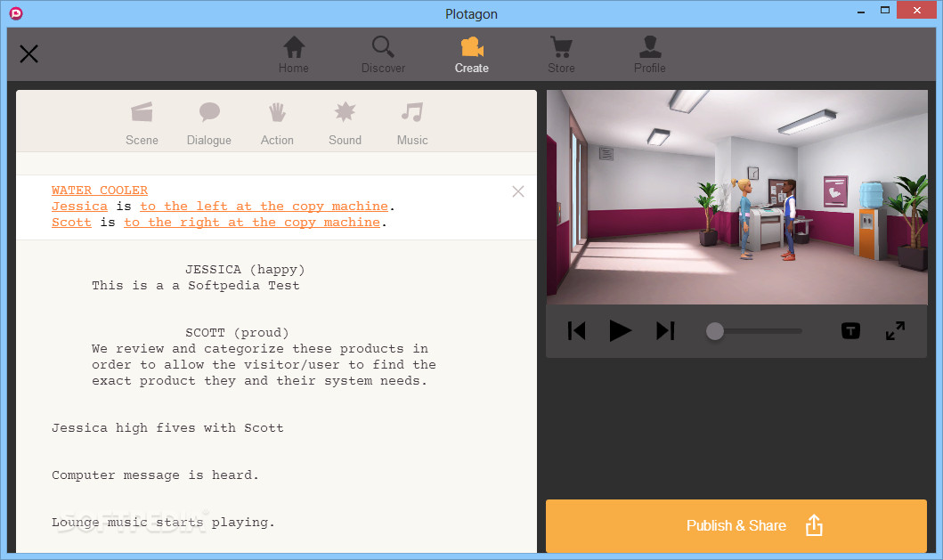Add a Dialogue line
The width and height of the screenshot is (943, 560).
(208, 124)
